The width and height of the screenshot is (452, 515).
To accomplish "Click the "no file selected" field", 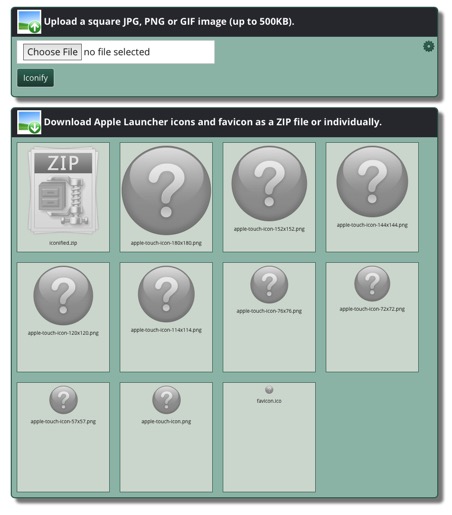I will [117, 52].
